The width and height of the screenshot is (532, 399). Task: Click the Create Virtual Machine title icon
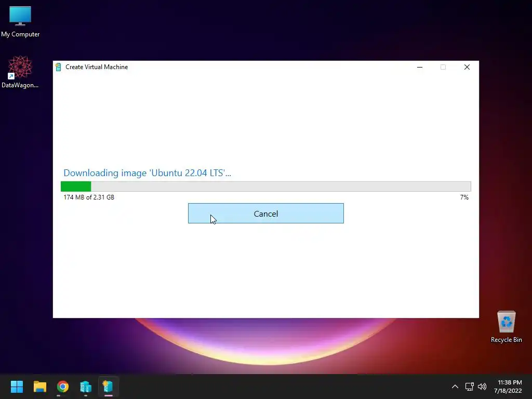[x=58, y=67]
